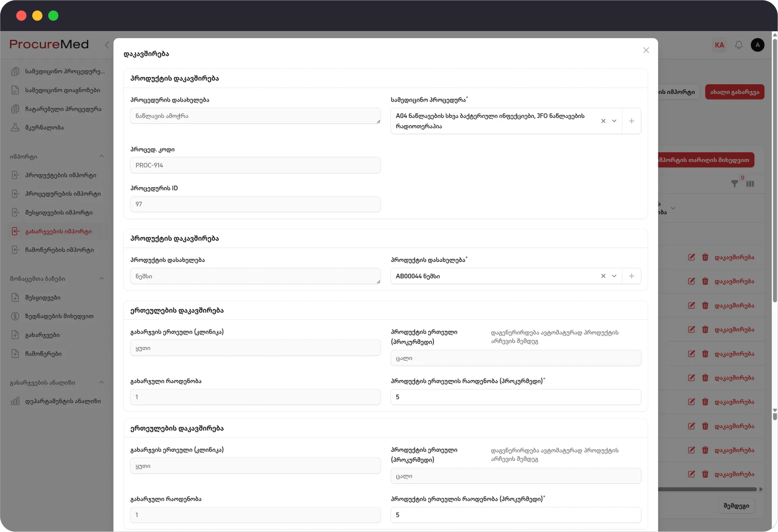Click the plus icon beside the სამედიცინო პროცედურა field
Viewport: 778px width, 532px height.
click(631, 121)
